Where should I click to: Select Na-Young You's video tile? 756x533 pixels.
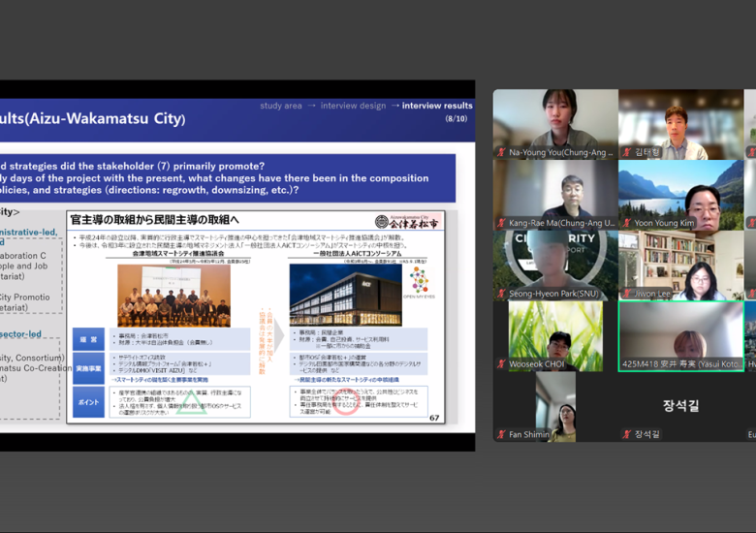(x=555, y=124)
